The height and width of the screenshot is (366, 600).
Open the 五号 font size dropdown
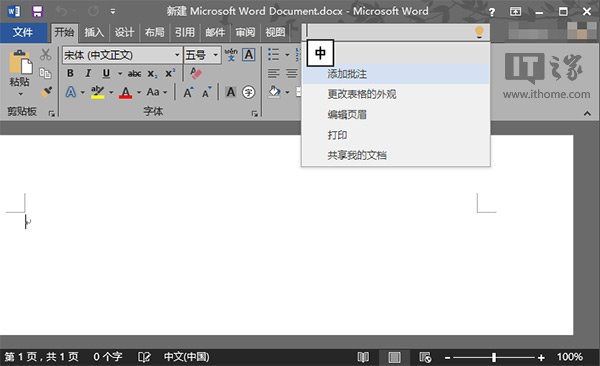216,55
